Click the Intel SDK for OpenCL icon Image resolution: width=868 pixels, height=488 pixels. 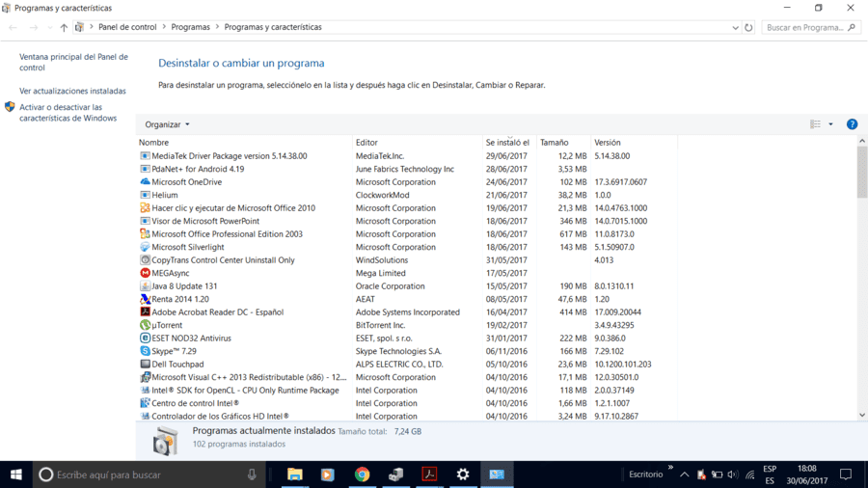(145, 390)
